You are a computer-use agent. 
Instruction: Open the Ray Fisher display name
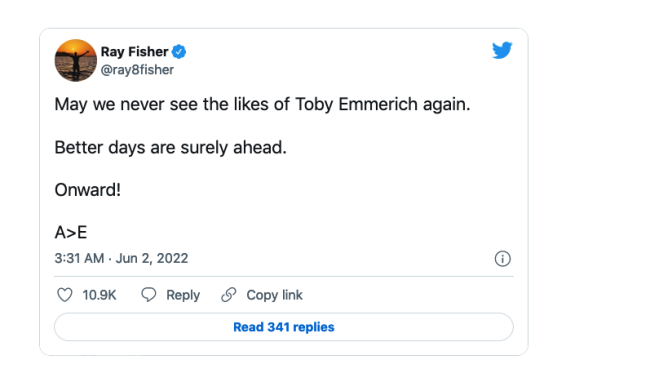135,52
